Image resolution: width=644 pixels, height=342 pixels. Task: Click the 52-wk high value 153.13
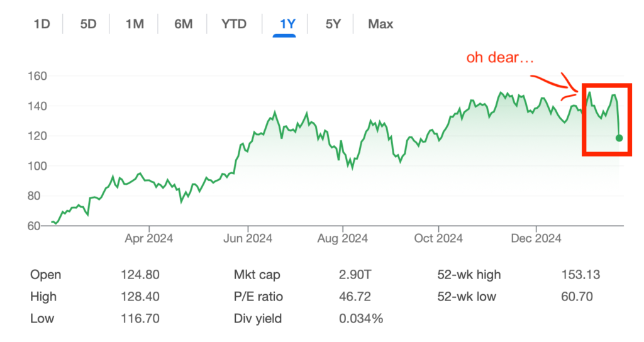click(580, 275)
